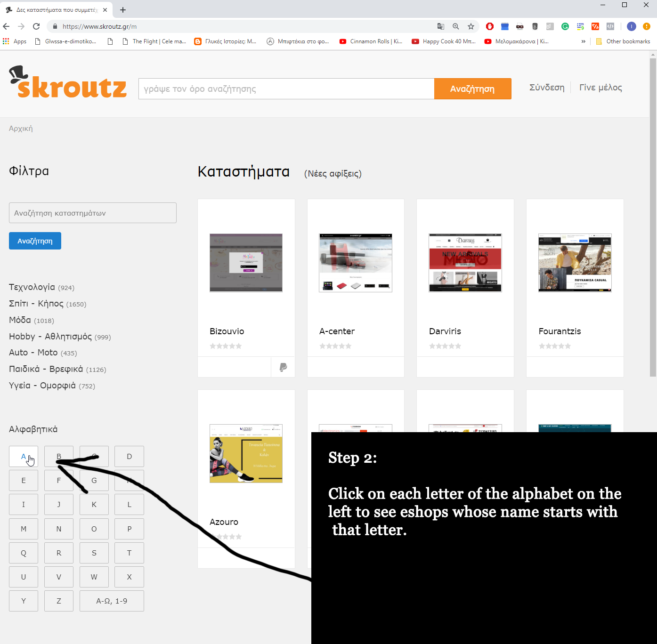Select letter M in alphabet filter
This screenshot has width=657, height=644.
[24, 529]
